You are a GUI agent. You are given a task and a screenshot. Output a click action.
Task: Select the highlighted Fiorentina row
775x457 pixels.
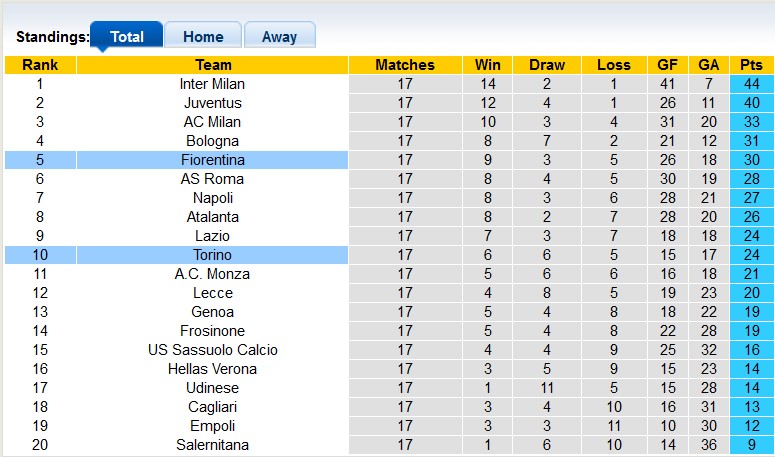212,160
